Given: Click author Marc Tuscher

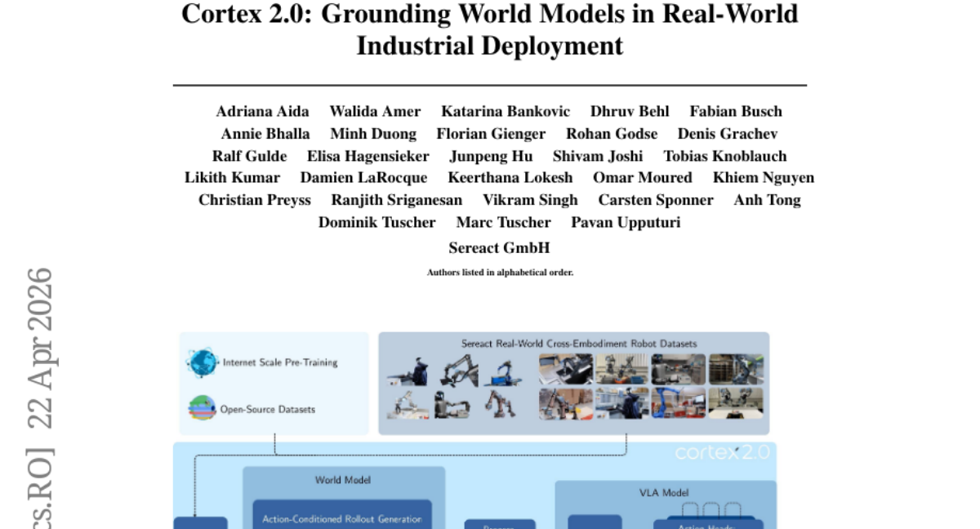Looking at the screenshot, I should [x=503, y=222].
